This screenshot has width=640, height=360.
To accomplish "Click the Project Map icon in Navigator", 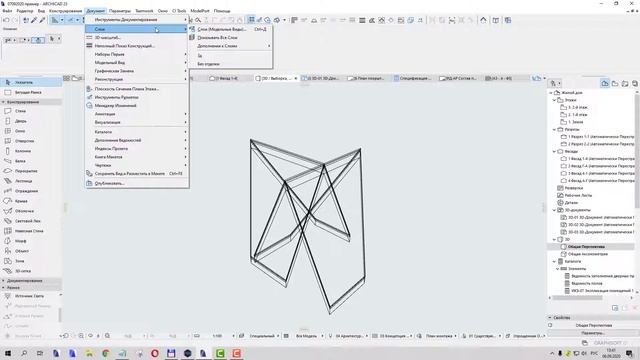I will click(x=605, y=83).
